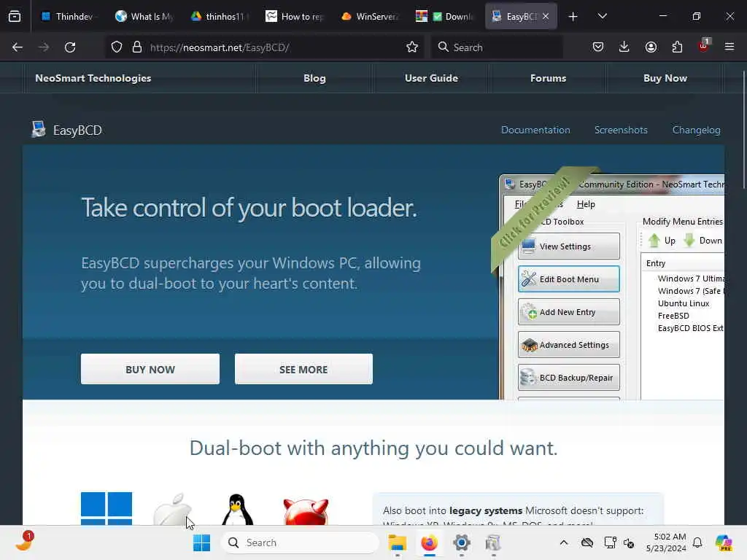Open the Screenshots link
This screenshot has height=560, width=747.
621,130
